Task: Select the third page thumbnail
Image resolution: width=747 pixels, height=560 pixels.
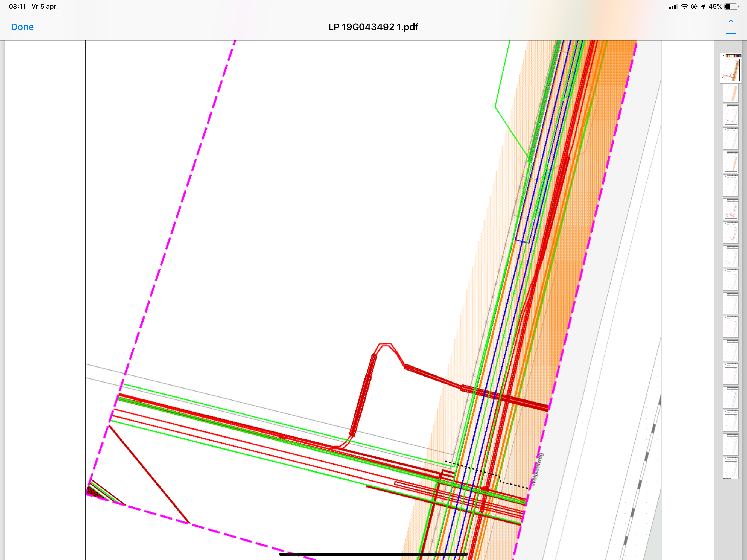Action: pyautogui.click(x=731, y=115)
